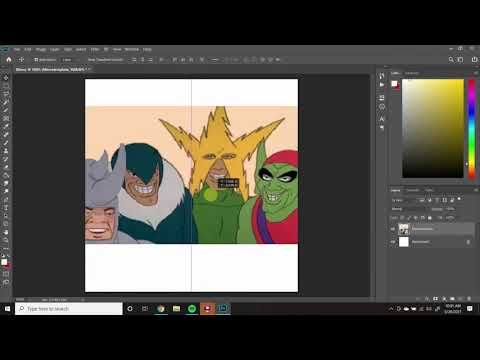Open Chrome from the taskbar
This screenshot has width=480, height=360.
pos(161,309)
